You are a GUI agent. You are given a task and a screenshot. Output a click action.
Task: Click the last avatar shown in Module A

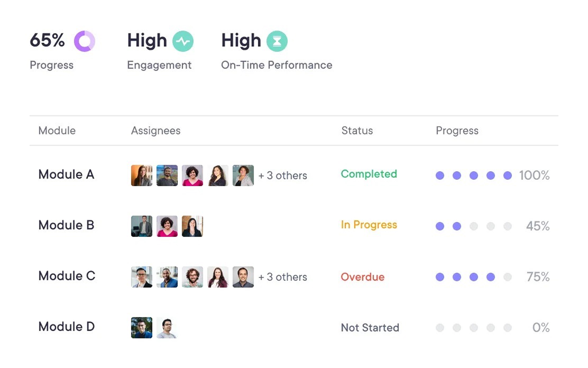pyautogui.click(x=243, y=176)
